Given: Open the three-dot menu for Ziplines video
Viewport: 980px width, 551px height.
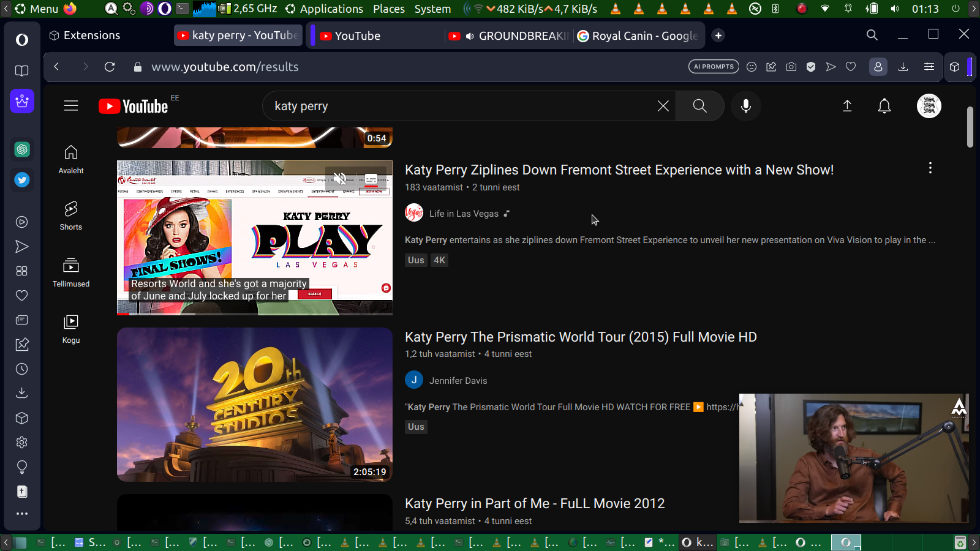Looking at the screenshot, I should 930,168.
